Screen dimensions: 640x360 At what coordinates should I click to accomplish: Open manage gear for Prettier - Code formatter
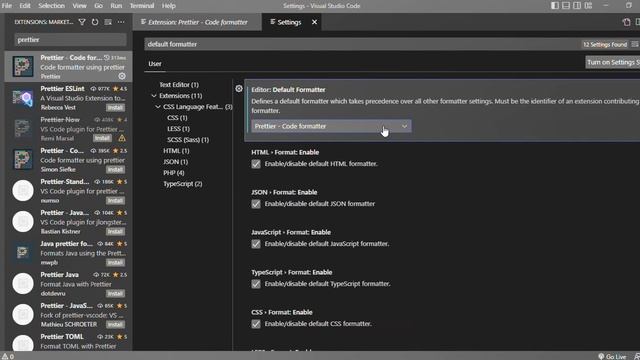pos(122,76)
